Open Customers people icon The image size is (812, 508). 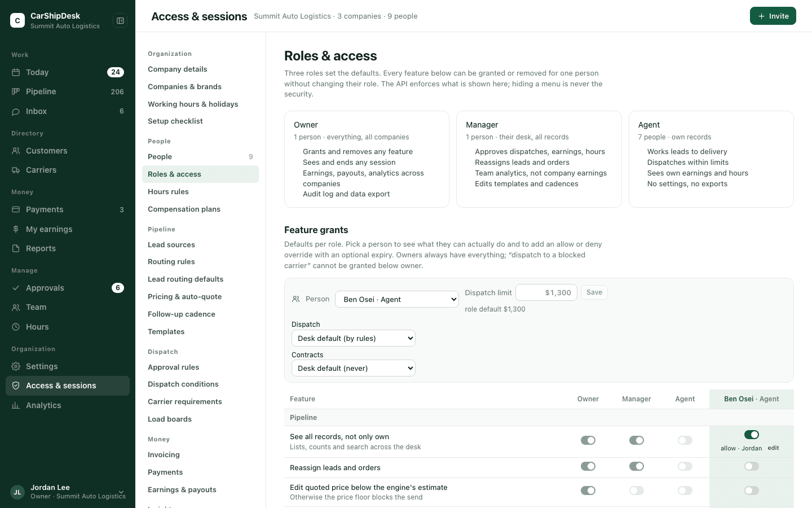(x=16, y=151)
